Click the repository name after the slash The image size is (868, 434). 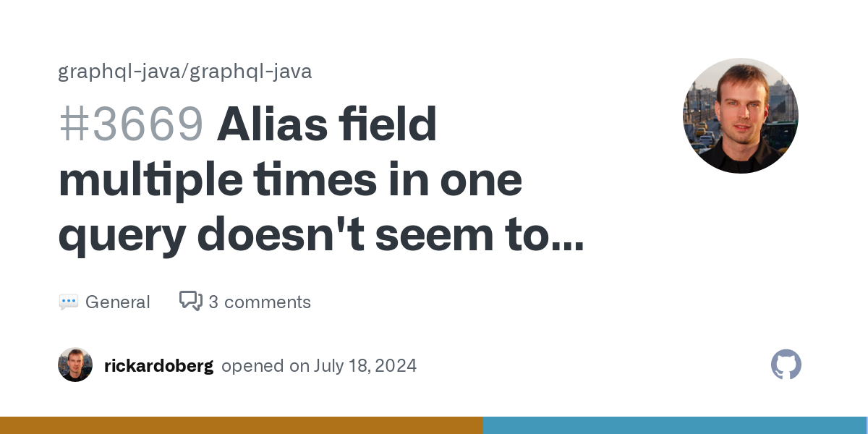tap(250, 72)
